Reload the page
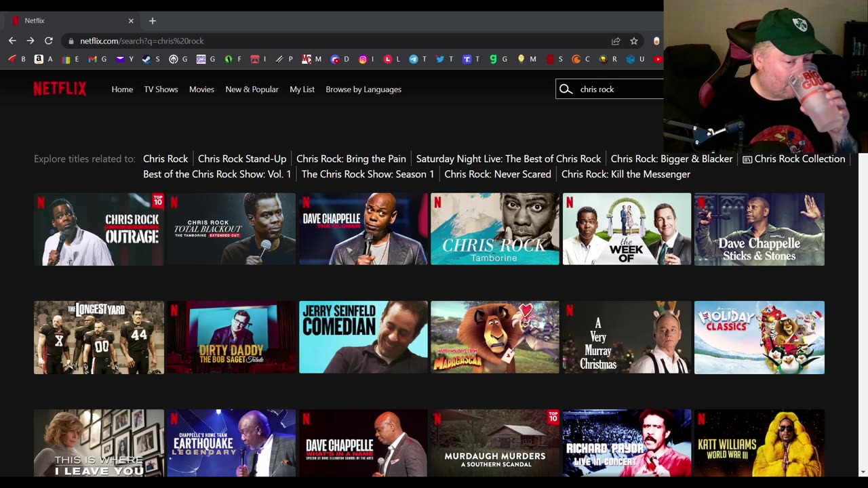The height and width of the screenshot is (488, 868). click(x=49, y=41)
